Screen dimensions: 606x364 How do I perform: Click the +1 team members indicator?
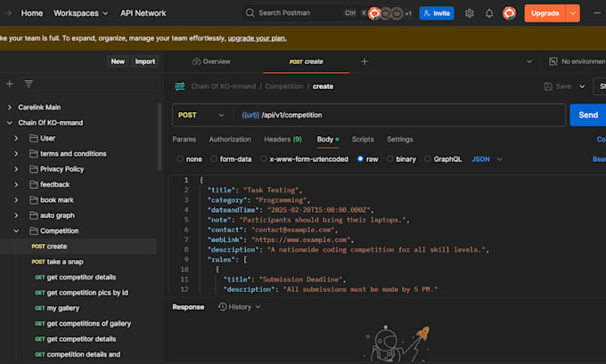pyautogui.click(x=408, y=13)
